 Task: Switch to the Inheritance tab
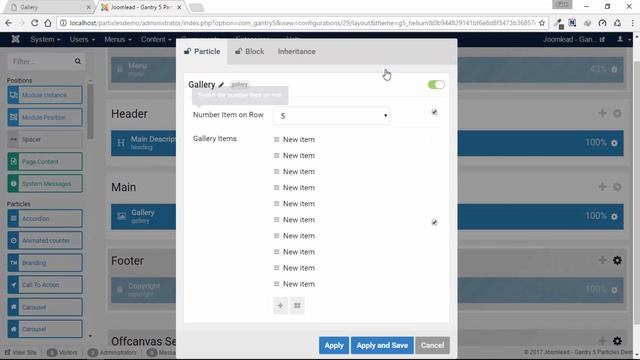297,51
